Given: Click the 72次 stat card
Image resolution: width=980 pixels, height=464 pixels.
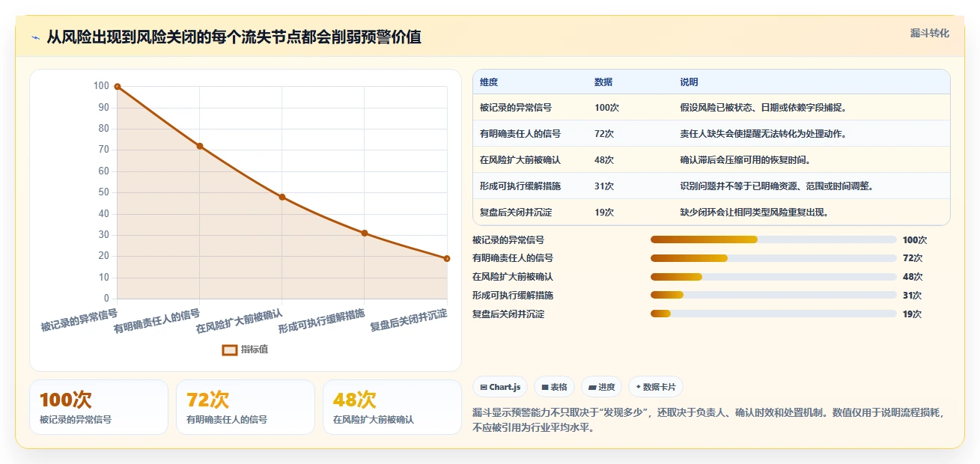Looking at the screenshot, I should 246,407.
